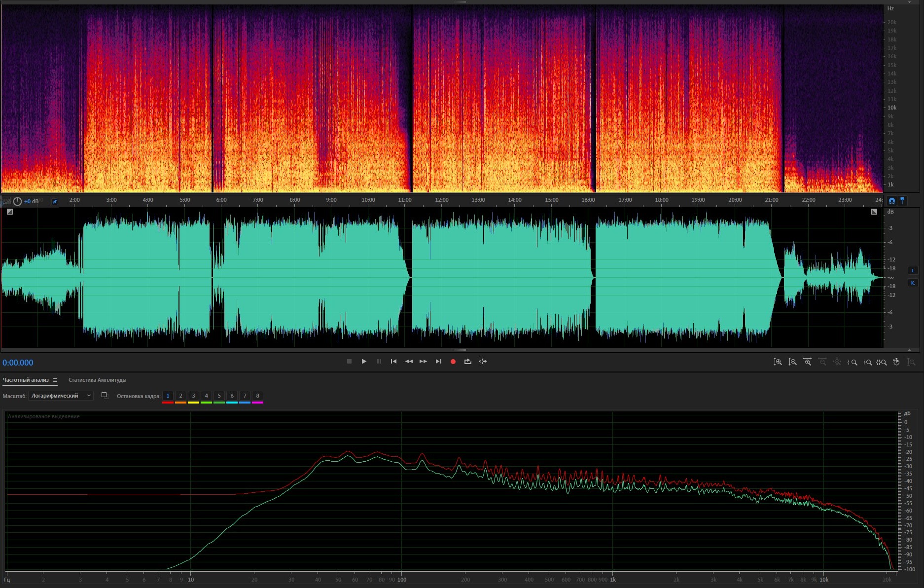Click the 10:00 mark on time ruler
This screenshot has width=924, height=588.
368,200
